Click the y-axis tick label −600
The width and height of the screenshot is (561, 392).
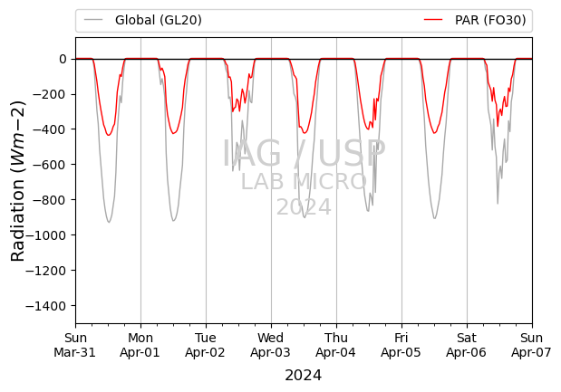50,165
